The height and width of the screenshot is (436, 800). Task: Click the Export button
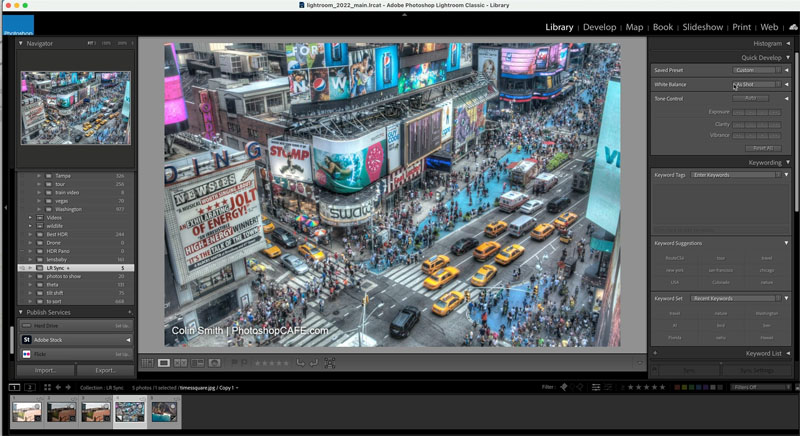pos(105,370)
